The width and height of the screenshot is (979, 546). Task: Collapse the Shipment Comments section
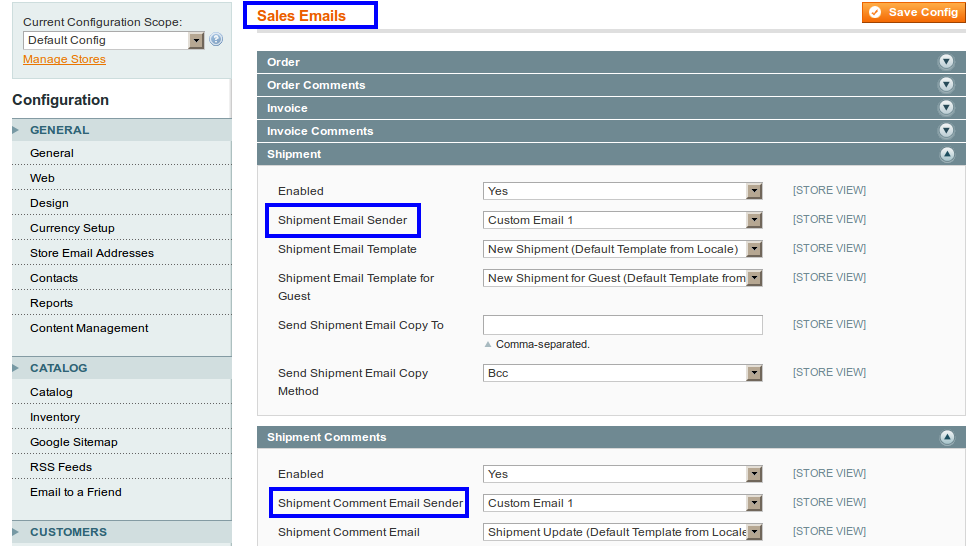611,437
